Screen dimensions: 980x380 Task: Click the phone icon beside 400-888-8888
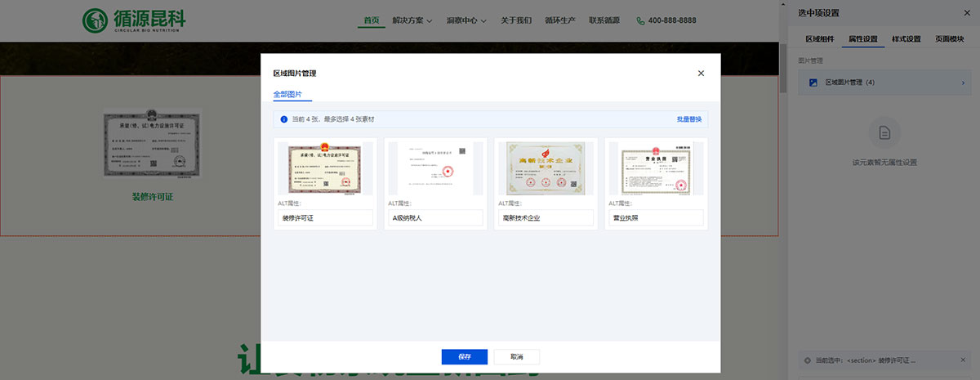(640, 20)
